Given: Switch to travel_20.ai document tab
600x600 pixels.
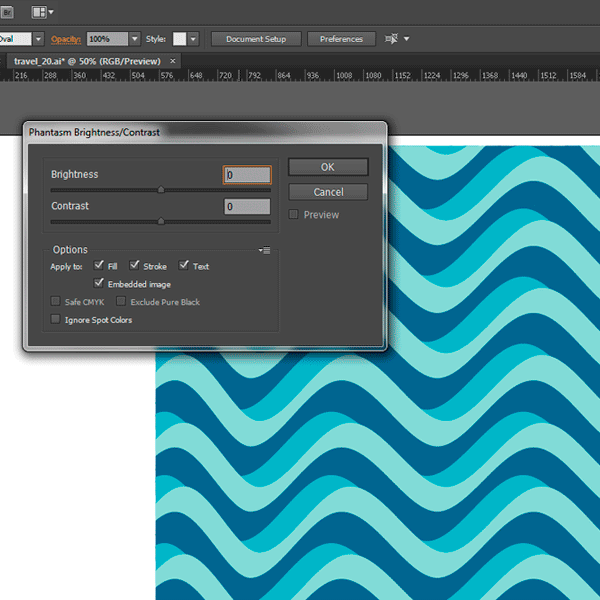Looking at the screenshot, I should 87,61.
